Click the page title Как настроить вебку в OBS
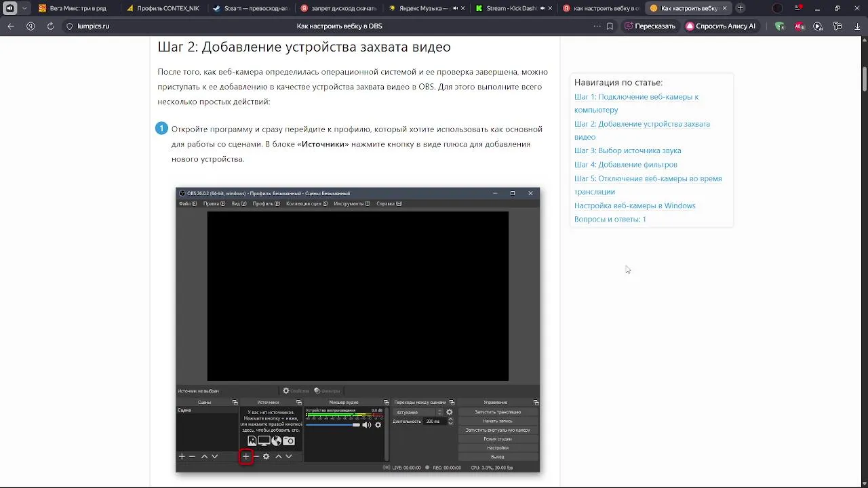868x488 pixels. coord(339,26)
